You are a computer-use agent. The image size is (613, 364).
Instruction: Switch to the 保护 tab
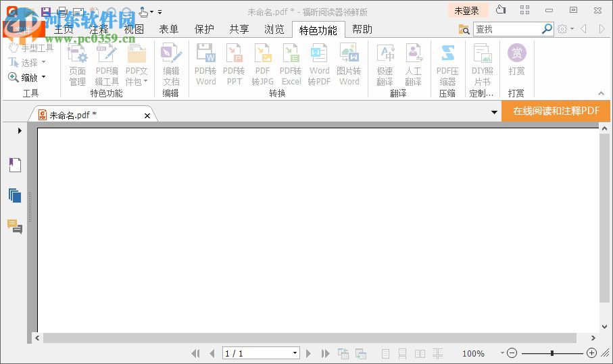pos(204,29)
